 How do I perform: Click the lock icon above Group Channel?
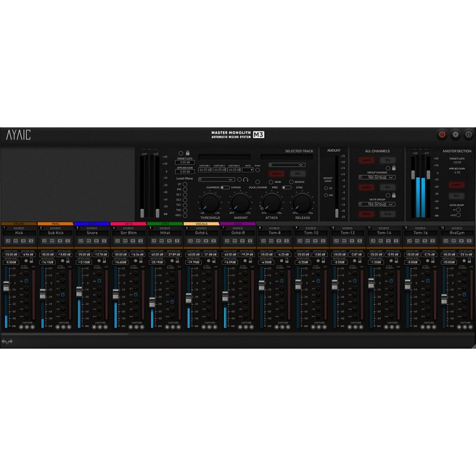click(x=394, y=168)
